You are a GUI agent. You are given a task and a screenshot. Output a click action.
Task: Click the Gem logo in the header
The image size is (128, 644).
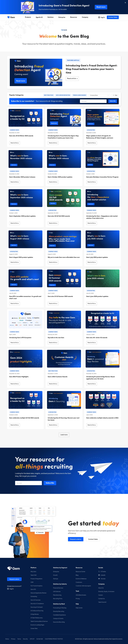pos(11,17)
